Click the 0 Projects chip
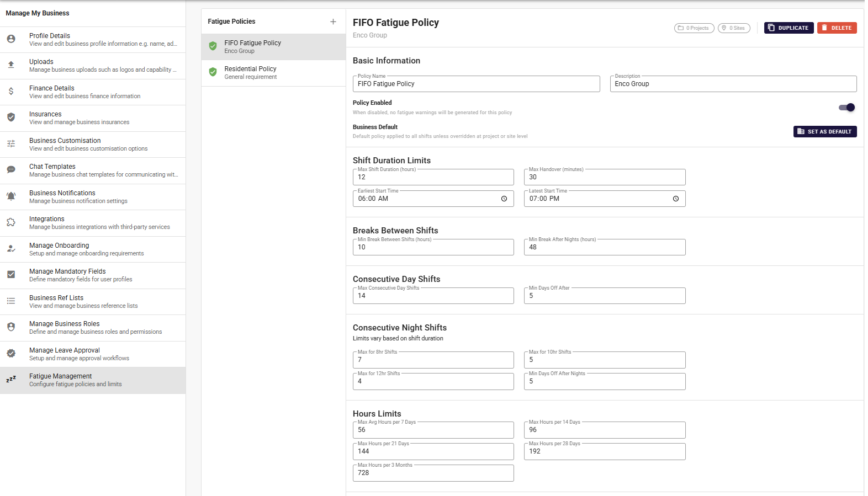This screenshot has height=496, width=868. pos(694,28)
